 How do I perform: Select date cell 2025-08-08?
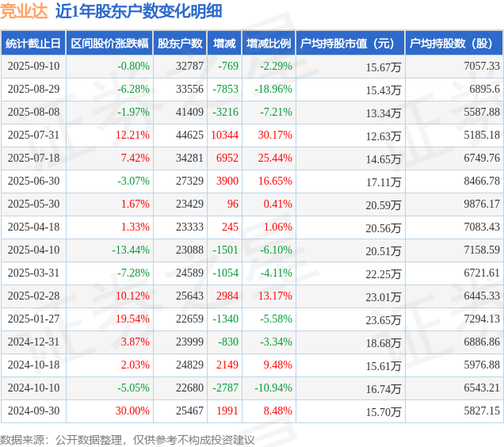(x=34, y=112)
